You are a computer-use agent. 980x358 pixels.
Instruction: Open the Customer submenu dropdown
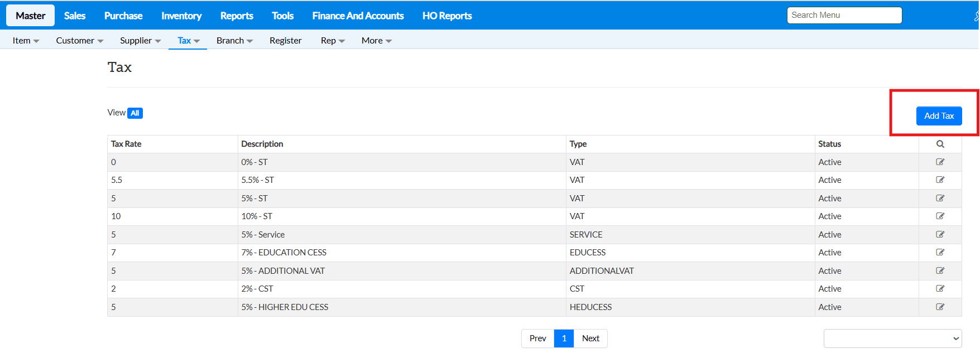tap(79, 41)
